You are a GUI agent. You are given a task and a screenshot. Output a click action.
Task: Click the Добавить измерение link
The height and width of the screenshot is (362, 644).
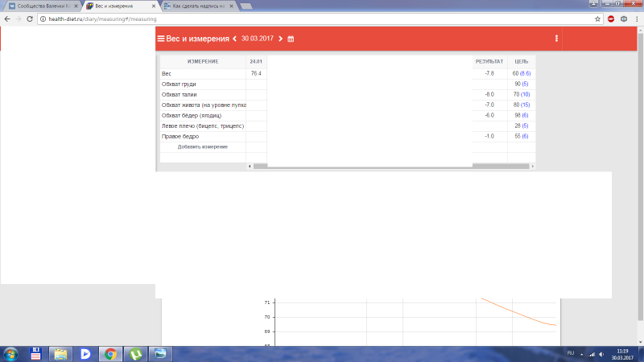pos(202,147)
